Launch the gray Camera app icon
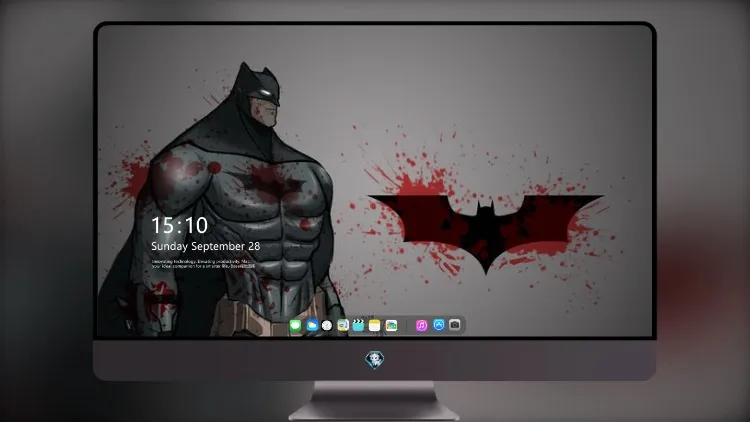The height and width of the screenshot is (422, 750). [x=455, y=325]
